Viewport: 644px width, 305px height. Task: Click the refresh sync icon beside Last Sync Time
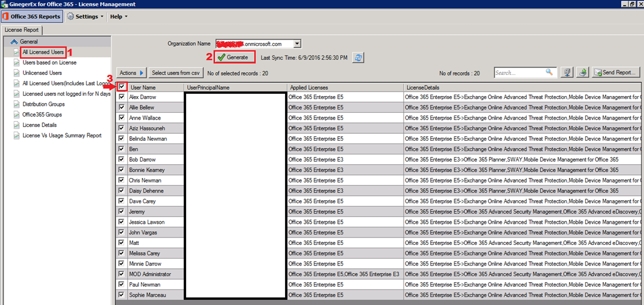[x=359, y=58]
